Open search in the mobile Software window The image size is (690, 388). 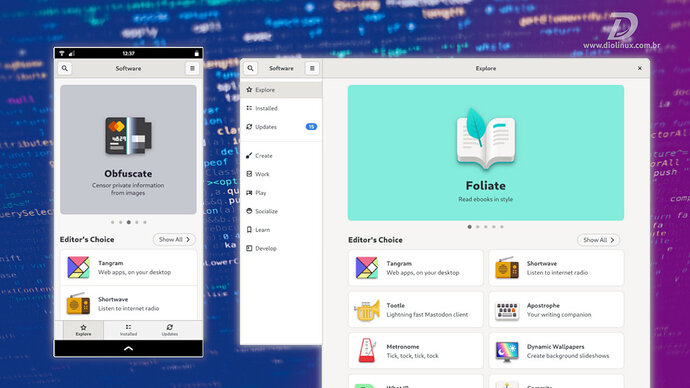[x=65, y=68]
